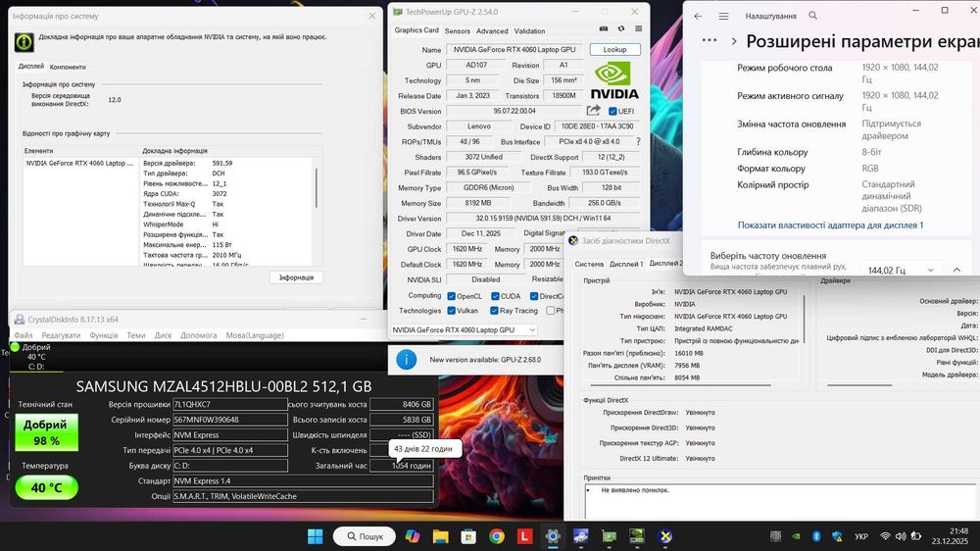
Task: Click Settings search magnifier icon
Action: pos(812,16)
